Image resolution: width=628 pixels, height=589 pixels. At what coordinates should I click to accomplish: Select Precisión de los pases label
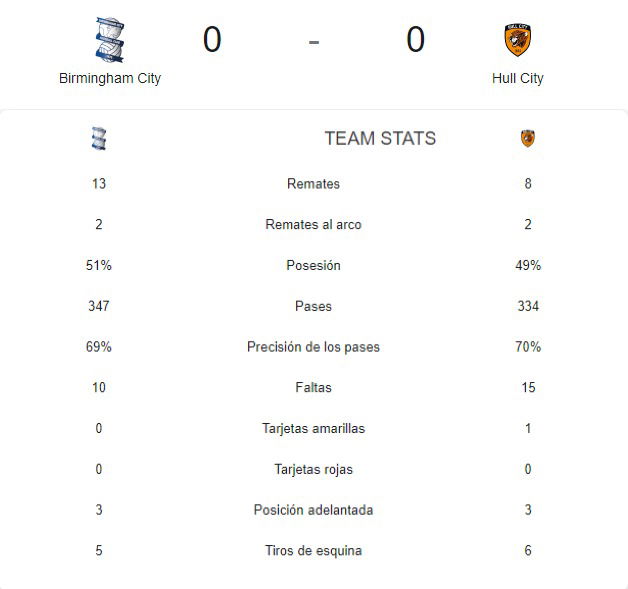(x=313, y=347)
